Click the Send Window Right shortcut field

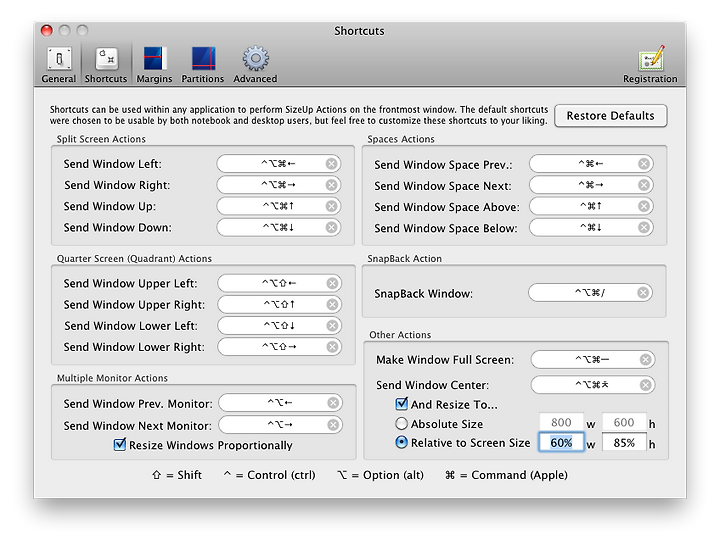(279, 185)
